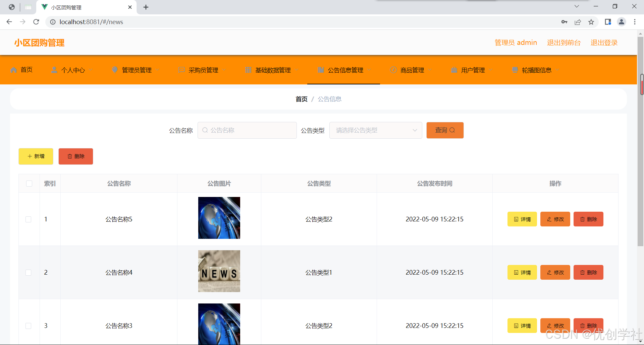Click the yellow 新增 button
644x345 pixels.
pyautogui.click(x=36, y=156)
